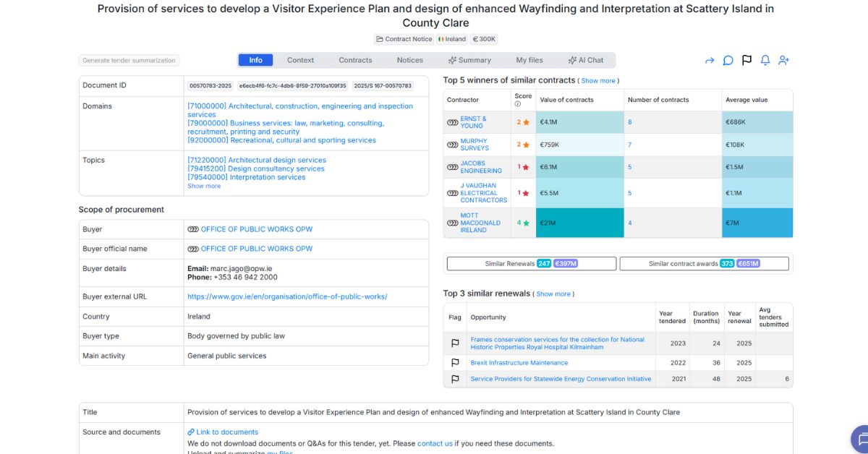Show more top winners of similar contracts
The image size is (868, 454).
[x=598, y=81]
